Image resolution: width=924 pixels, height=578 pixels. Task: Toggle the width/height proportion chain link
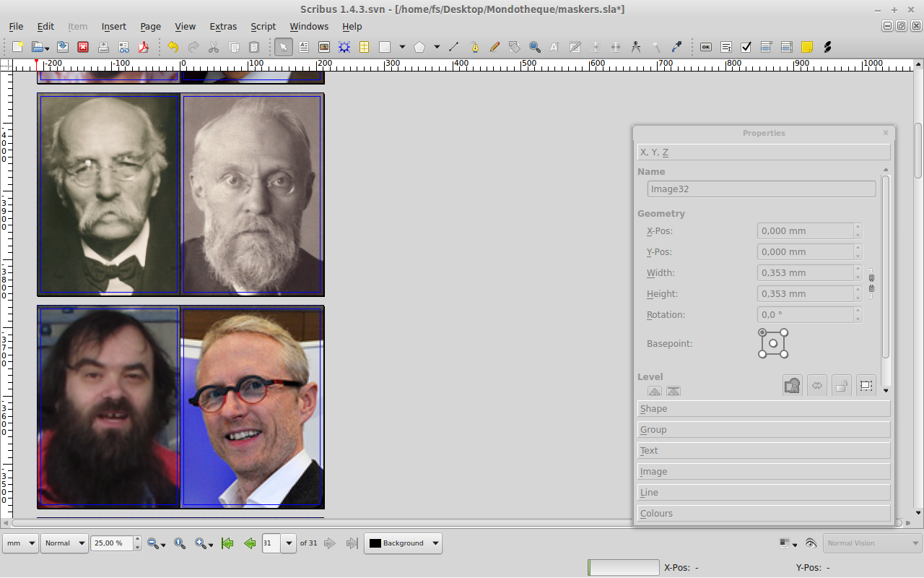(x=871, y=283)
